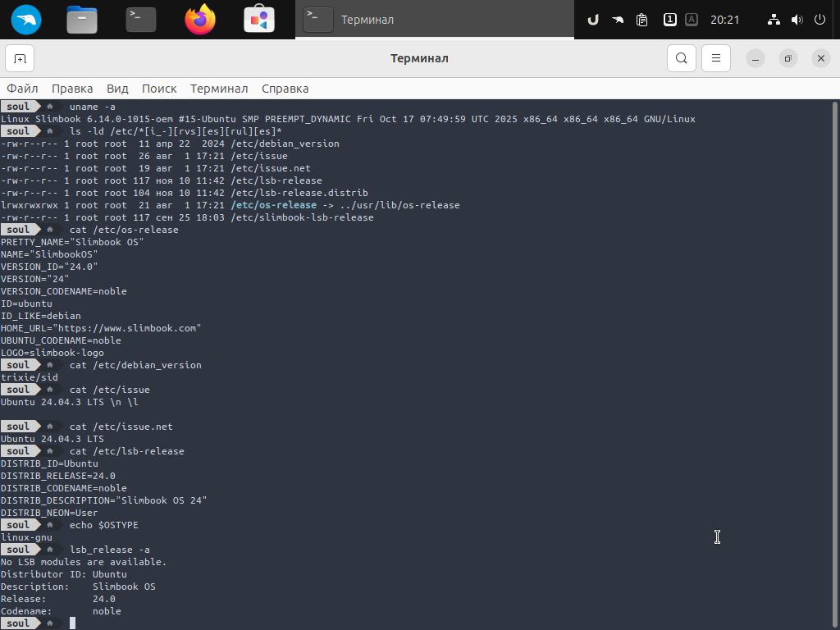
Task: Open the Slimbook launcher menu icon
Action: 26,20
